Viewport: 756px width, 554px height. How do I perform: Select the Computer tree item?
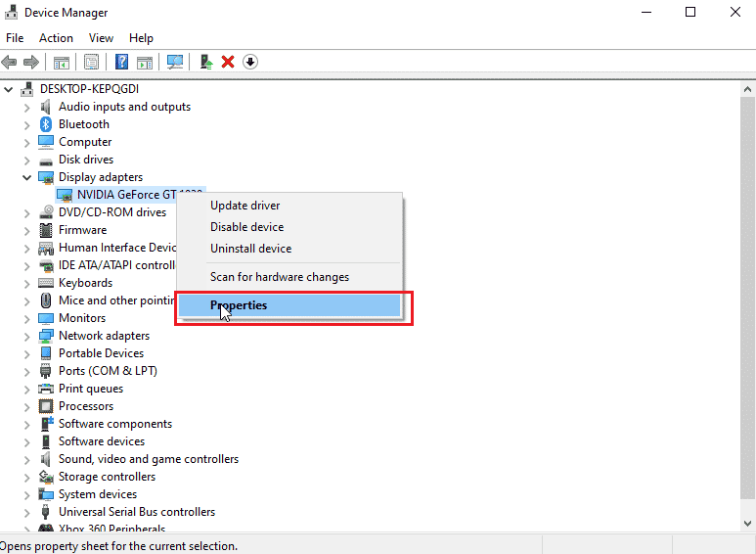(85, 142)
